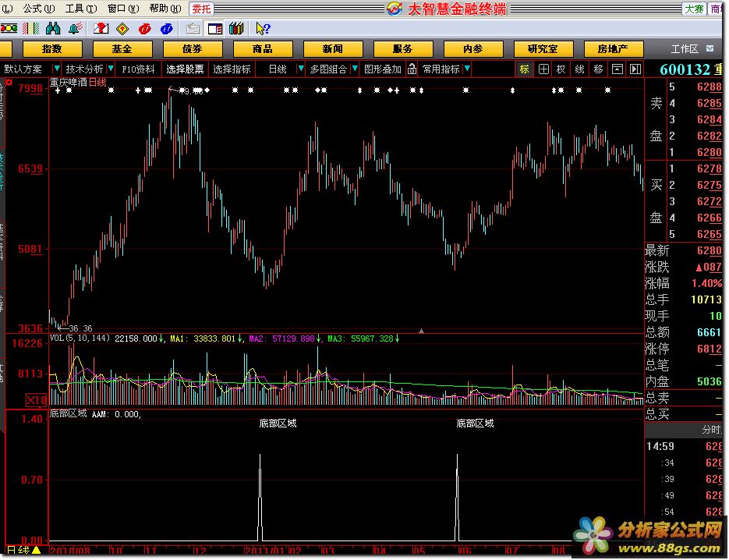
Task: Click the yellow triangle beside 日线 at bottom
Action: [x=37, y=550]
